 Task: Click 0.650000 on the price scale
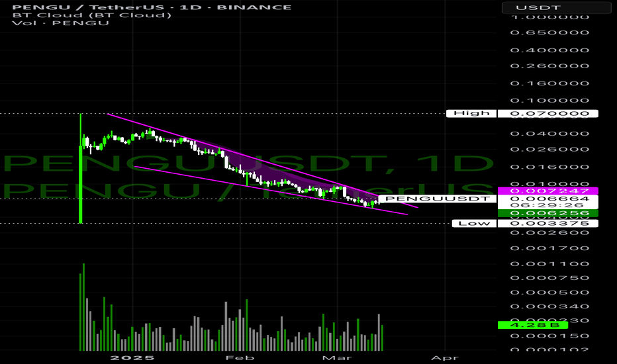[549, 32]
